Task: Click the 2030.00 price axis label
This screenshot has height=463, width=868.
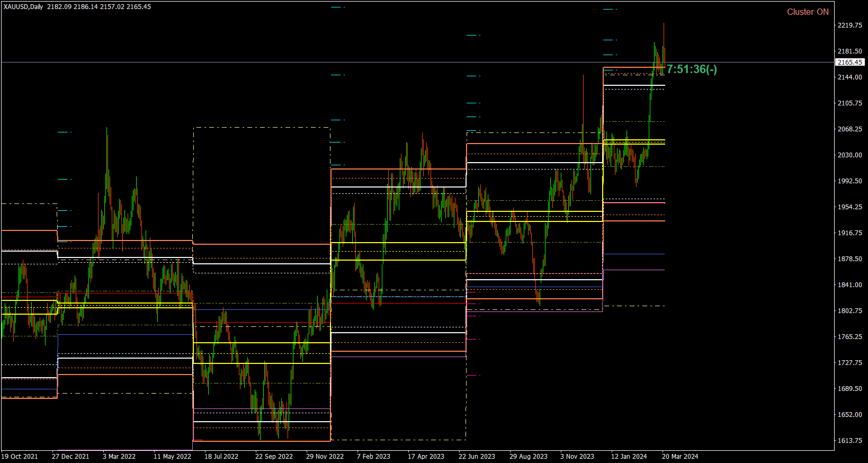Action: coord(849,155)
